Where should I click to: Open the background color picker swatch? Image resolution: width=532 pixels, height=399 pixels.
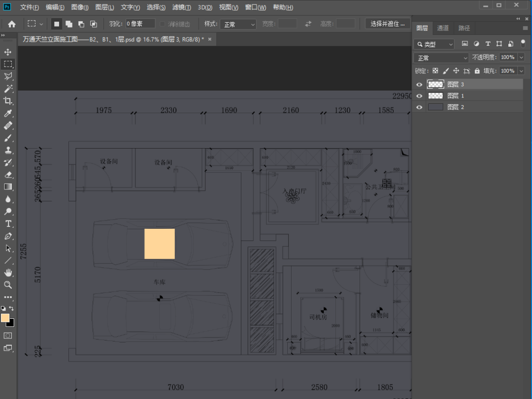click(11, 323)
